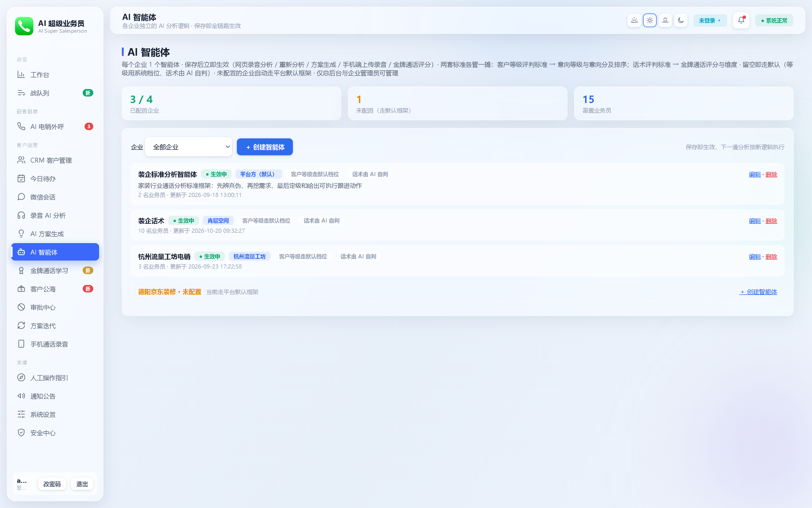
Task: Delete the 杭州流量工坊电销 agent
Action: [771, 257]
